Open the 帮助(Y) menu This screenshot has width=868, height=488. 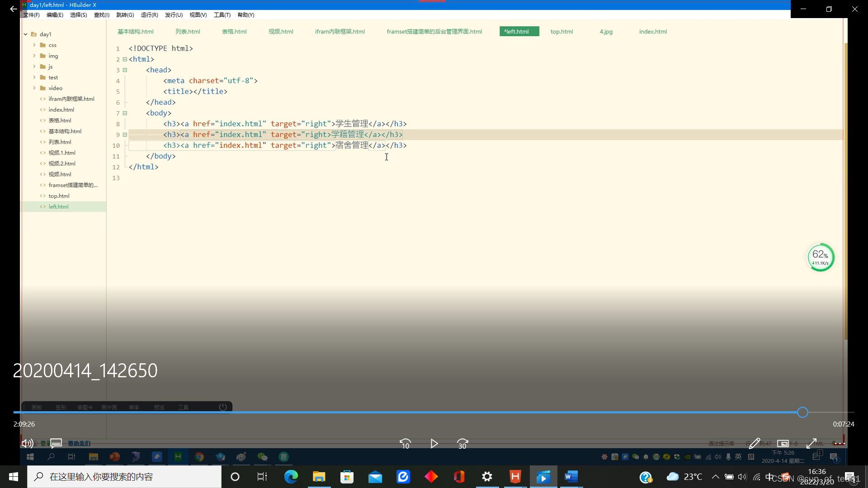pyautogui.click(x=246, y=15)
